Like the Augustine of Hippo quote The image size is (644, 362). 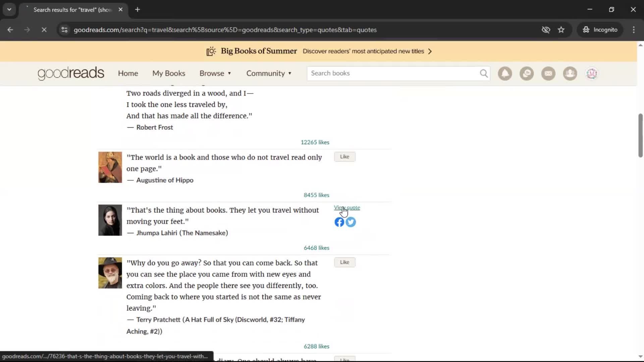[x=344, y=157]
